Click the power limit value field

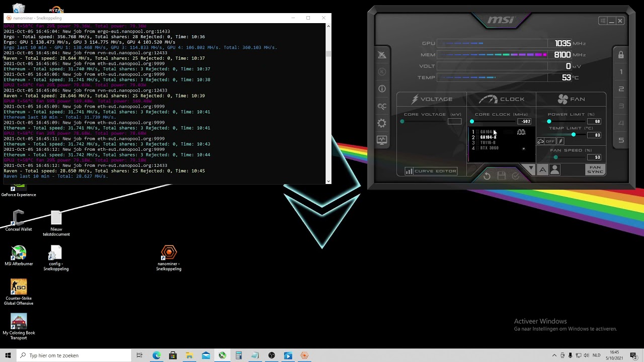[594, 122]
